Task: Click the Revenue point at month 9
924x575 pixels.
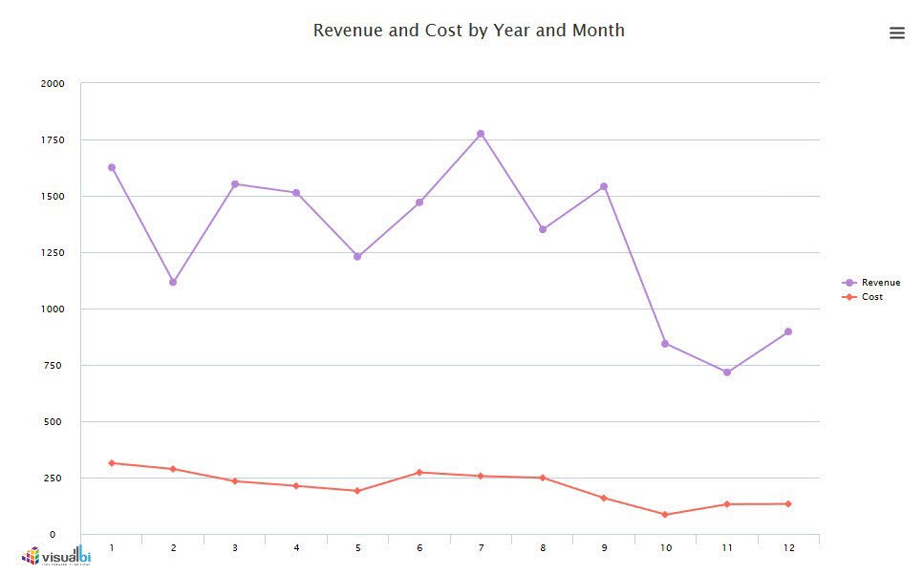Action: click(x=604, y=186)
